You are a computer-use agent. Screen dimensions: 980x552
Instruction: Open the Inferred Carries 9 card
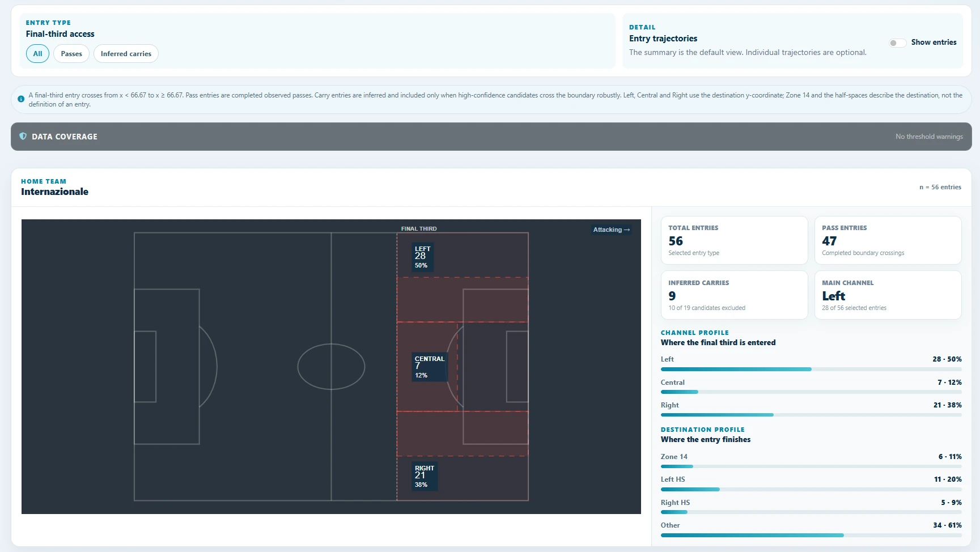734,295
